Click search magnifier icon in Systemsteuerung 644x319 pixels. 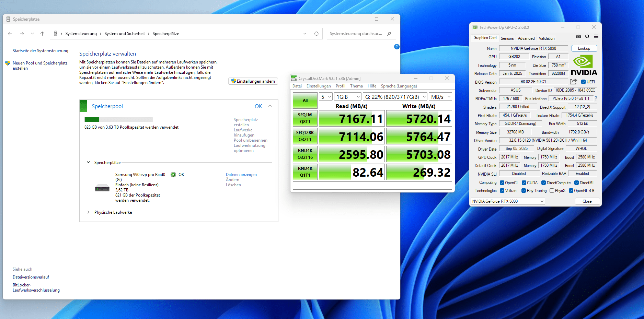pos(389,34)
